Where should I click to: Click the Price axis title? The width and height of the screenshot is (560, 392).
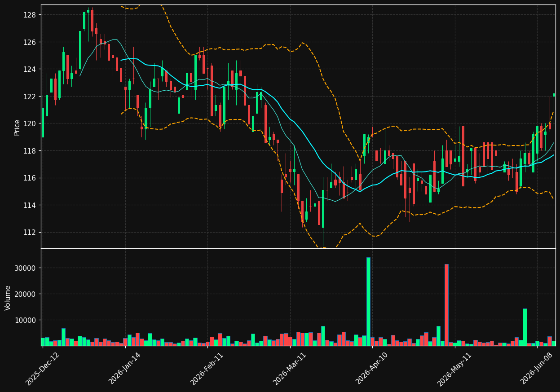coord(17,127)
